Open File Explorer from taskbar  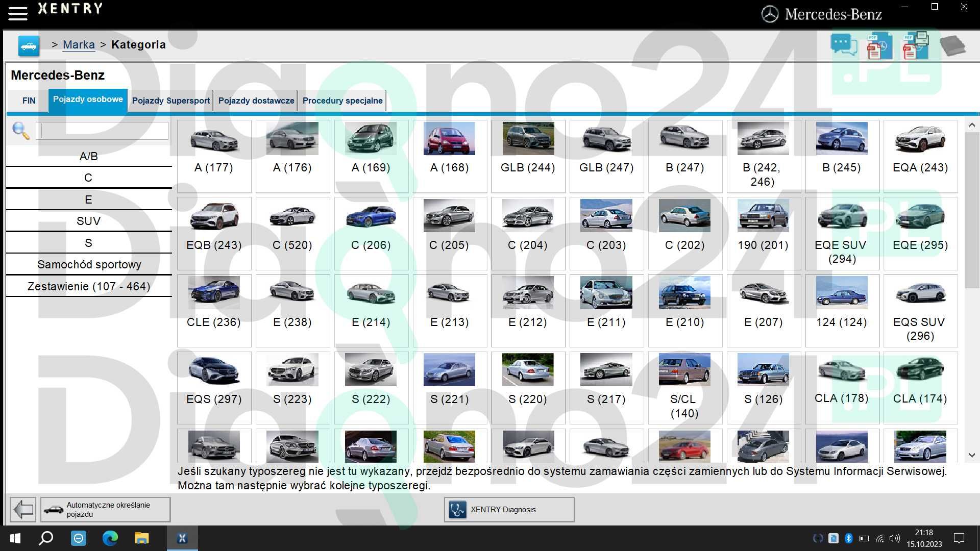tap(141, 538)
